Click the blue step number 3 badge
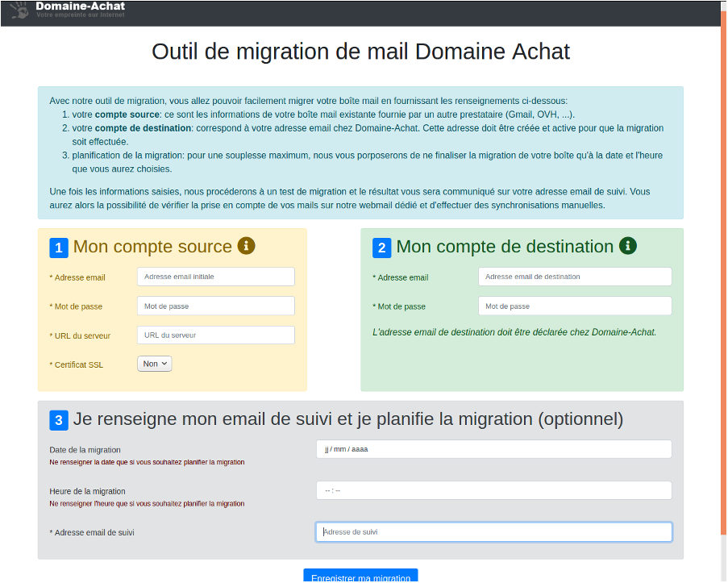 [59, 420]
